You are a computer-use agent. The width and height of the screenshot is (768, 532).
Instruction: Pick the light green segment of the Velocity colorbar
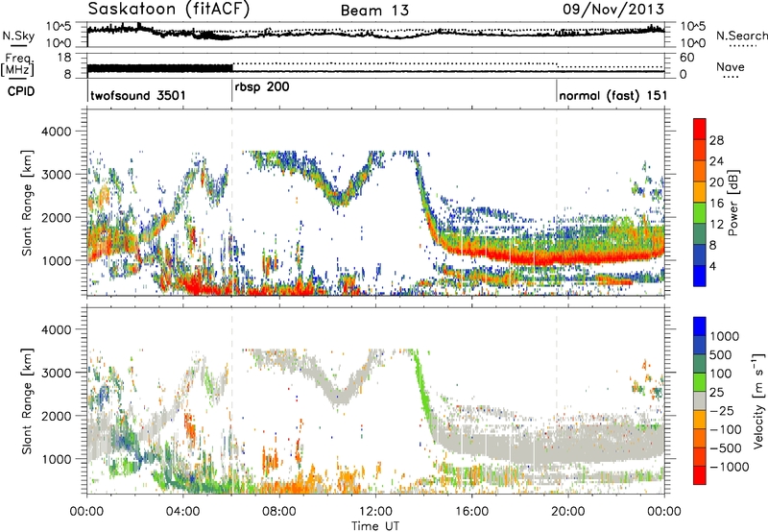point(700,382)
